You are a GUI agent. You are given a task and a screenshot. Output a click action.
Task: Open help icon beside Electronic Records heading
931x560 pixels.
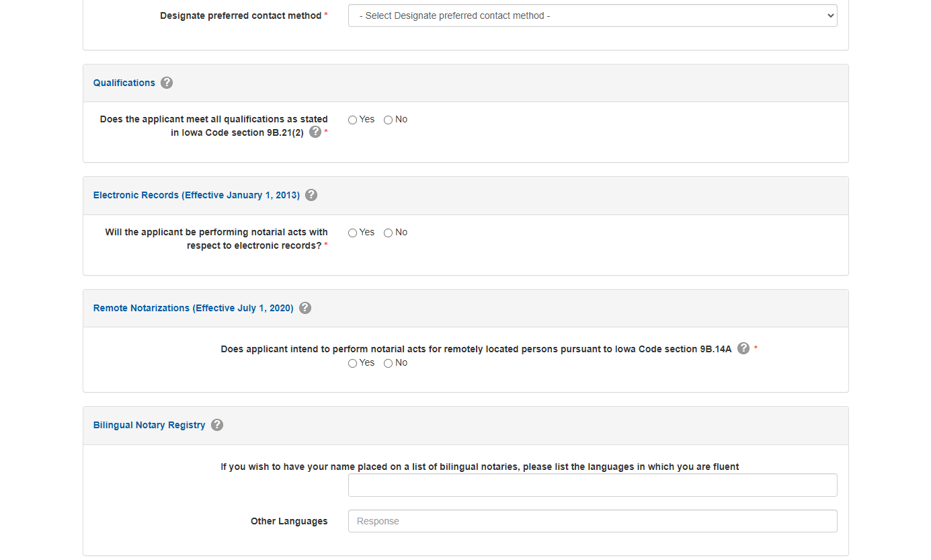click(x=311, y=195)
